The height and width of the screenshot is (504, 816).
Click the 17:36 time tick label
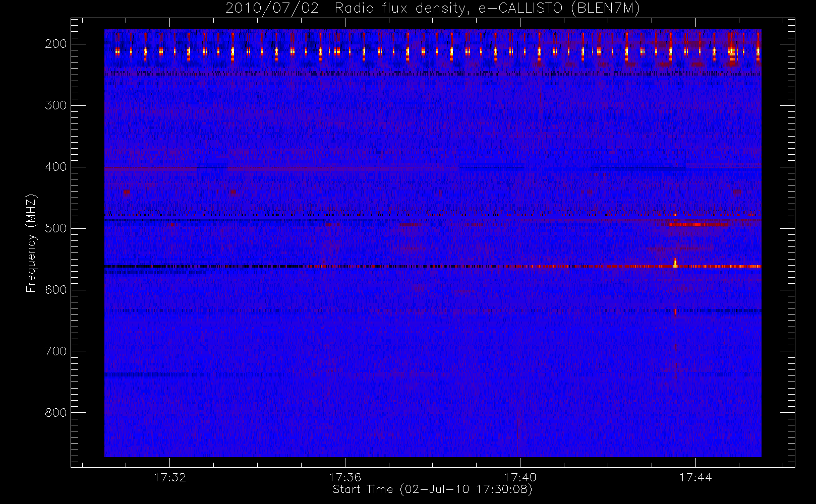(345, 477)
